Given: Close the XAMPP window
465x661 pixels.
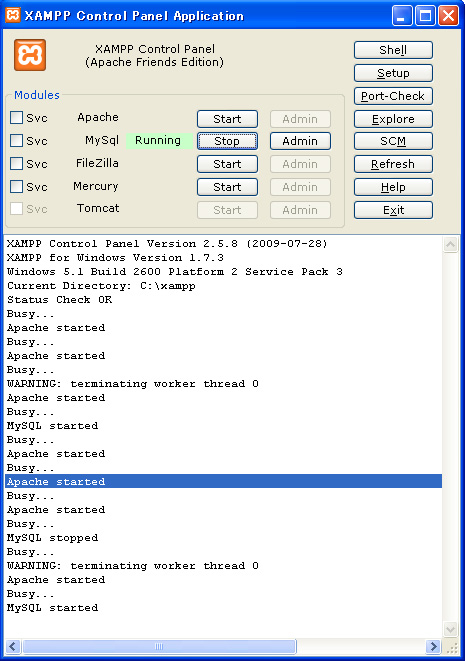Looking at the screenshot, I should [449, 16].
